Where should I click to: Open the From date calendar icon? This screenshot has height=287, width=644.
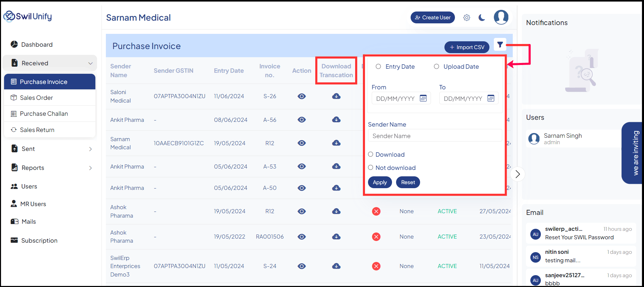point(423,98)
